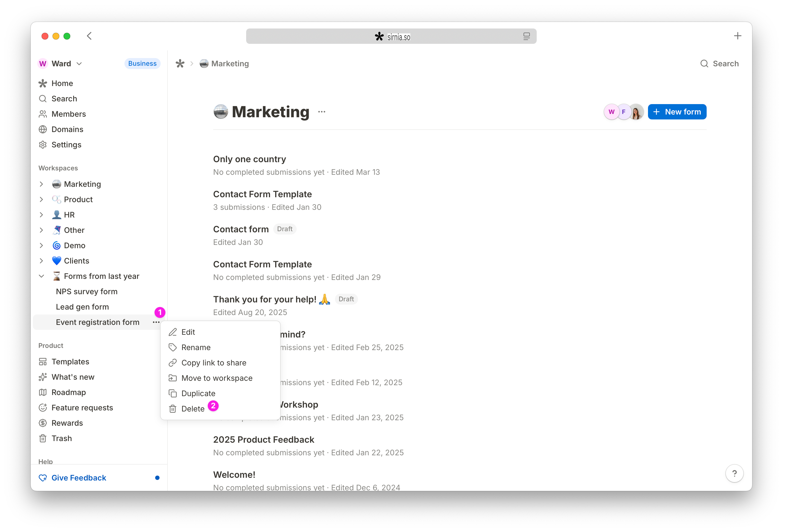Click the Templates icon
Image resolution: width=796 pixels, height=532 pixels.
pyautogui.click(x=43, y=362)
